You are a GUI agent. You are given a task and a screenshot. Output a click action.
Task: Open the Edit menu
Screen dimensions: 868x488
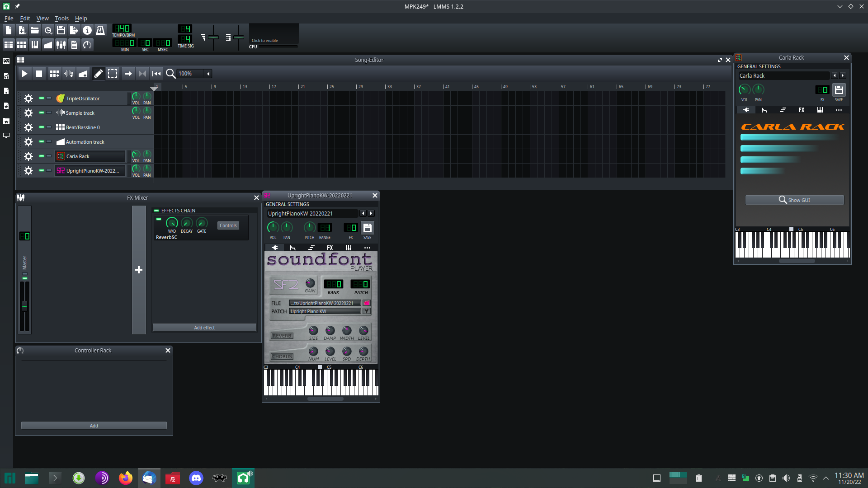[24, 19]
